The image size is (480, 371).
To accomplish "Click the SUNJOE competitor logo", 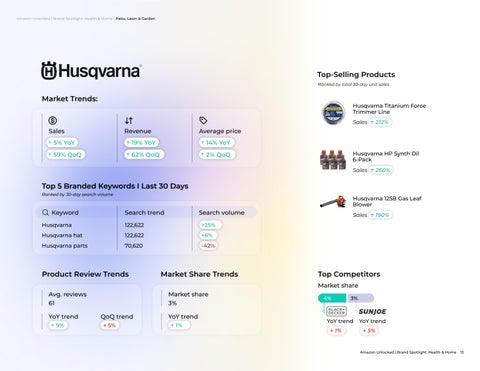I will (x=372, y=312).
